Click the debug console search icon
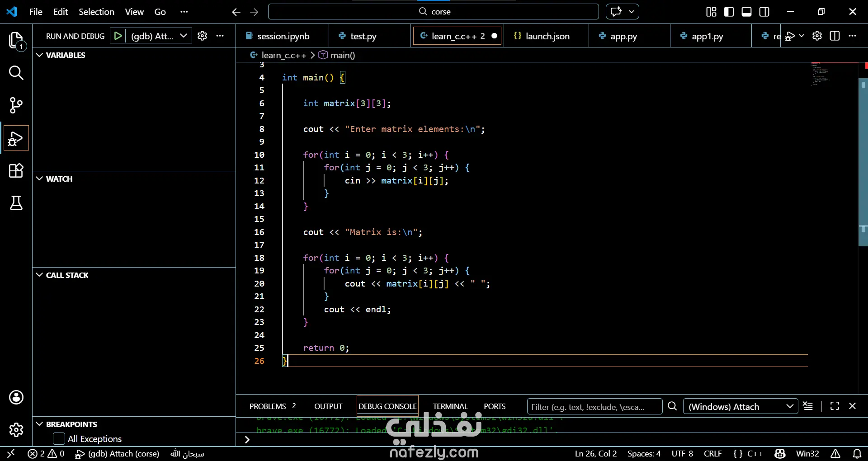Image resolution: width=868 pixels, height=461 pixels. click(672, 406)
